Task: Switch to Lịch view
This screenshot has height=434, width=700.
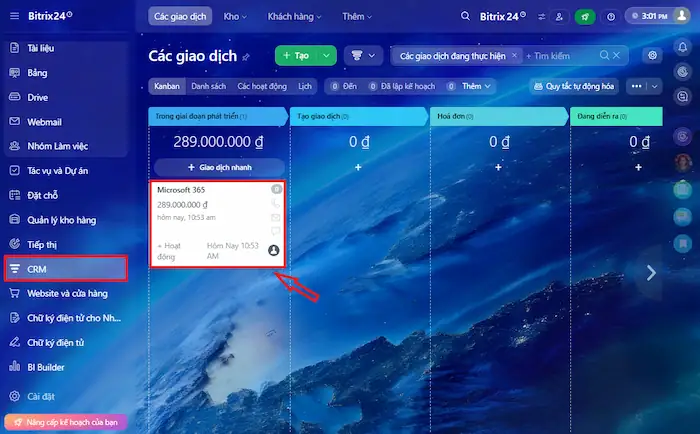Action: pos(305,86)
